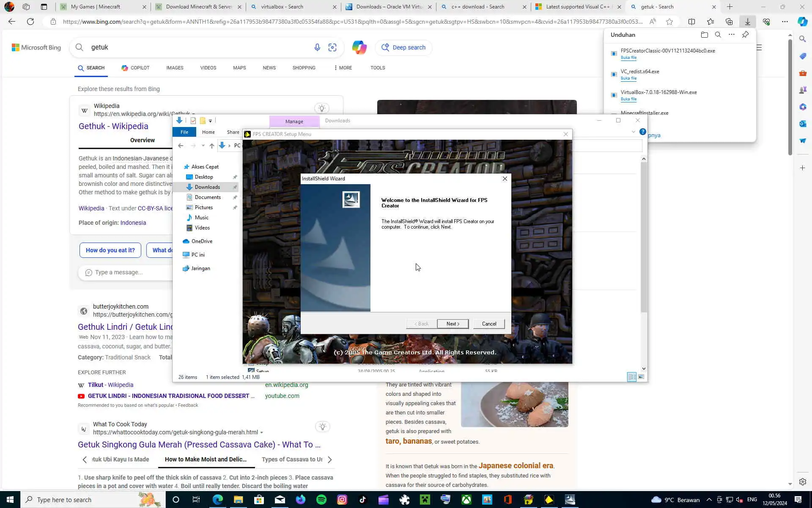Screen dimensions: 812x508
Task: Open the Gethuk - Wikipedia result link
Action: pos(113,126)
